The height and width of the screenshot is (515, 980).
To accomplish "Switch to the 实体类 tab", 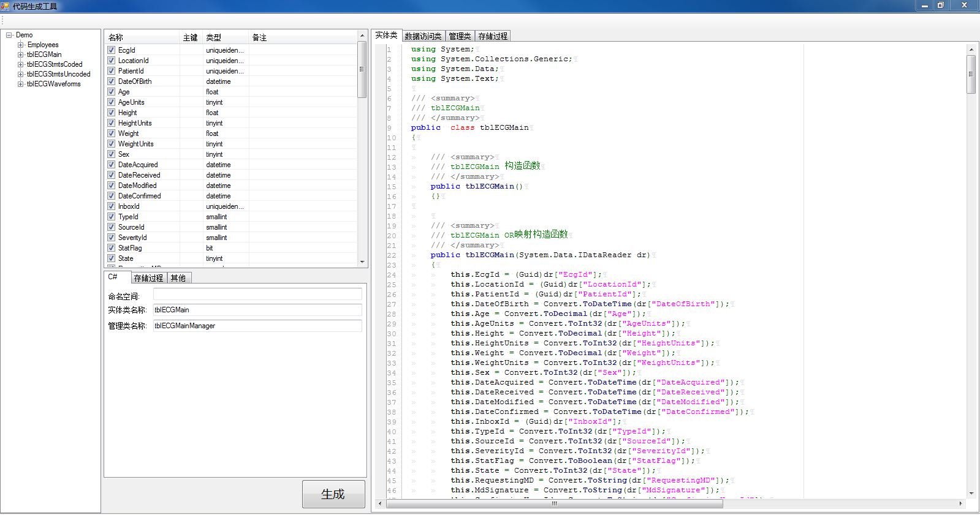I will (x=386, y=36).
